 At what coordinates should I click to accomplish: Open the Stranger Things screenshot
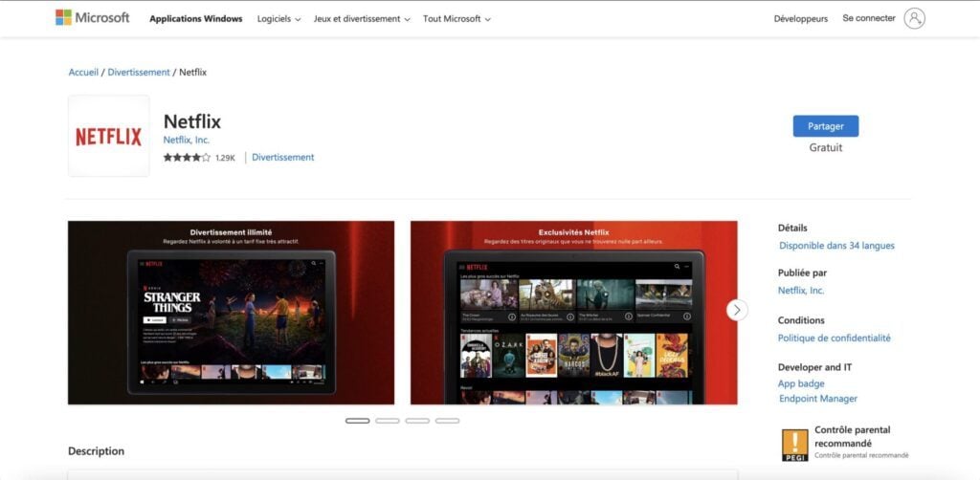(232, 313)
